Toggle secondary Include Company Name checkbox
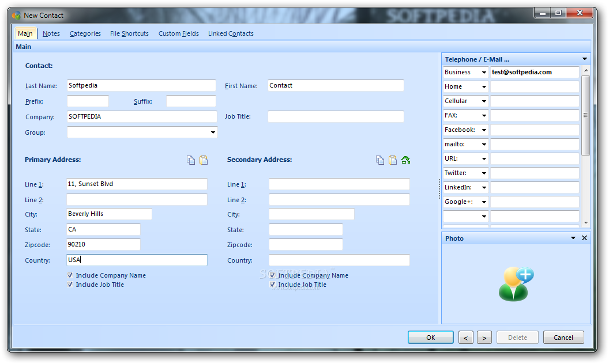 [x=272, y=275]
